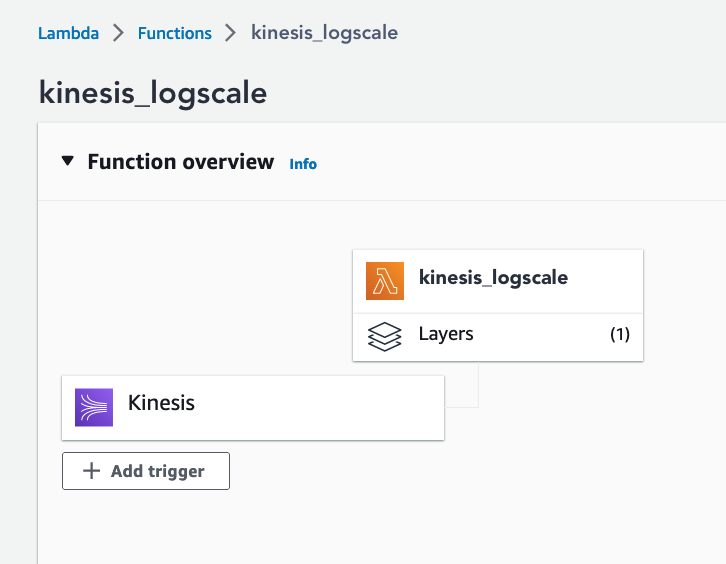
Task: Select the Kinesis trigger box
Action: click(253, 408)
